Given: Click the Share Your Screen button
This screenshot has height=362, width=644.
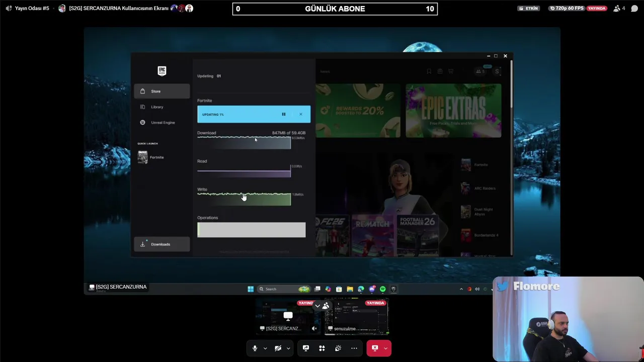Looking at the screenshot, I should point(306,348).
